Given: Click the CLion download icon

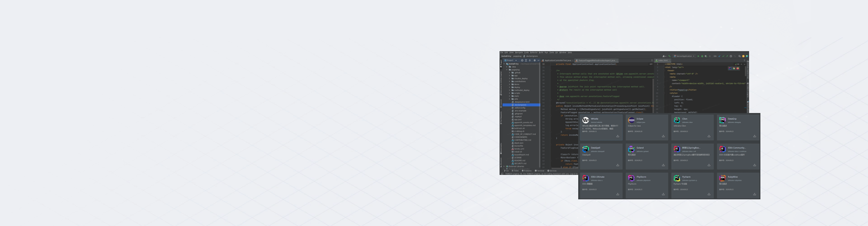Looking at the screenshot, I should coord(709,136).
